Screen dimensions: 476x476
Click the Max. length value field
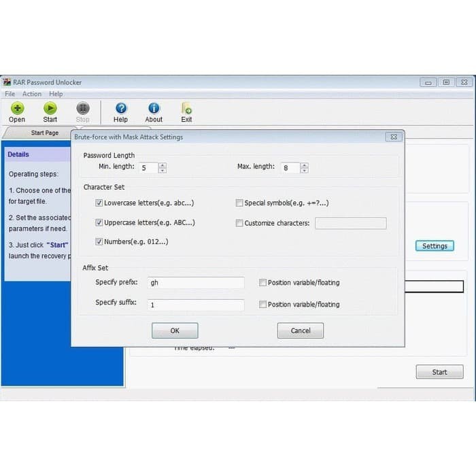pos(290,168)
